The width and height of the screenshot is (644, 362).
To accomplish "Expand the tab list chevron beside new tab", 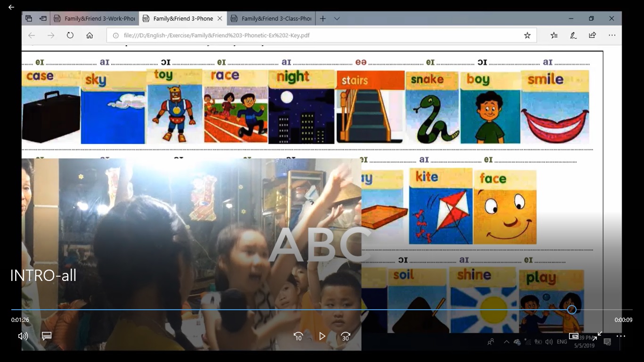I will click(337, 18).
